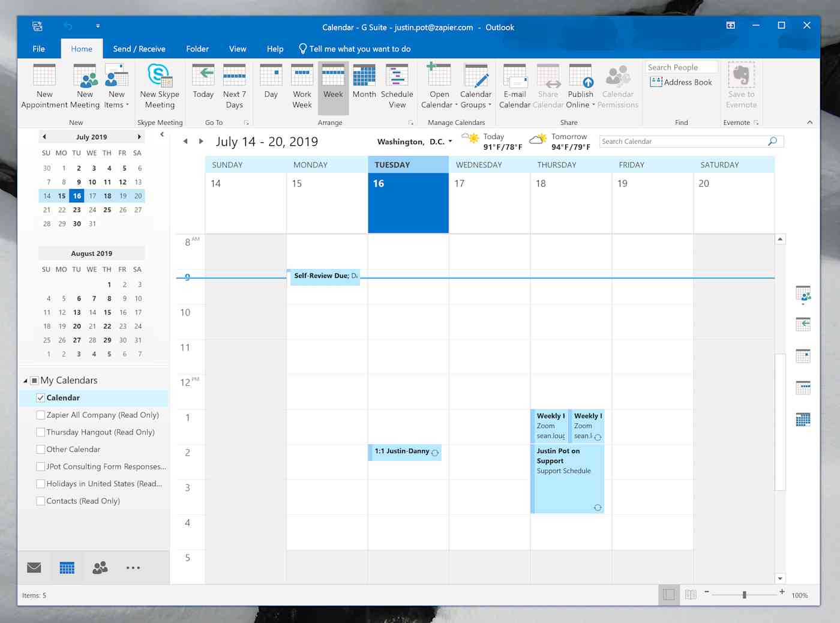Select August 13 in the date navigator

pos(77,313)
